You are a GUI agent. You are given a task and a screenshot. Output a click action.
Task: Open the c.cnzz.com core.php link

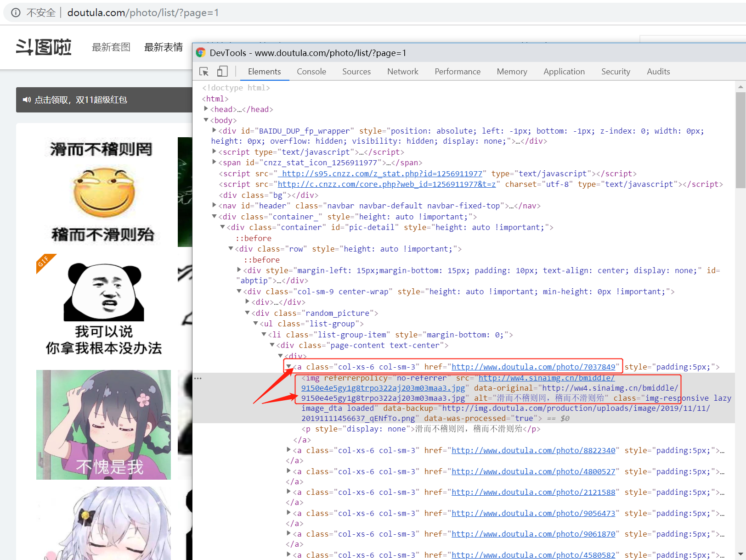(x=387, y=184)
